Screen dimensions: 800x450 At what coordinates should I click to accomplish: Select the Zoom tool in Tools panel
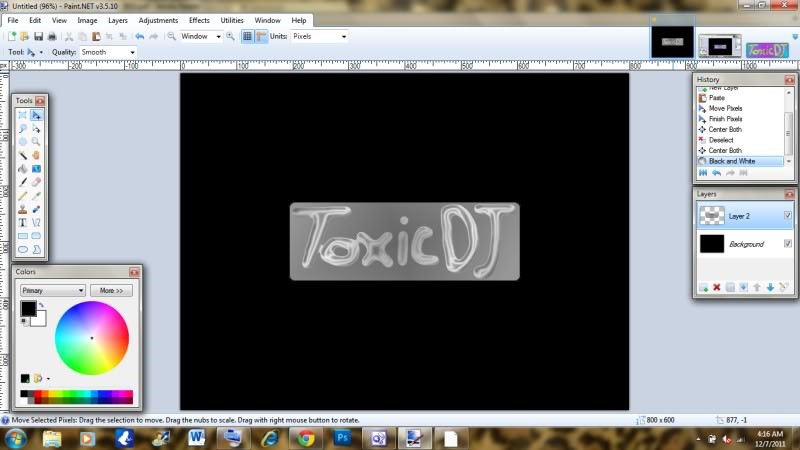36,142
